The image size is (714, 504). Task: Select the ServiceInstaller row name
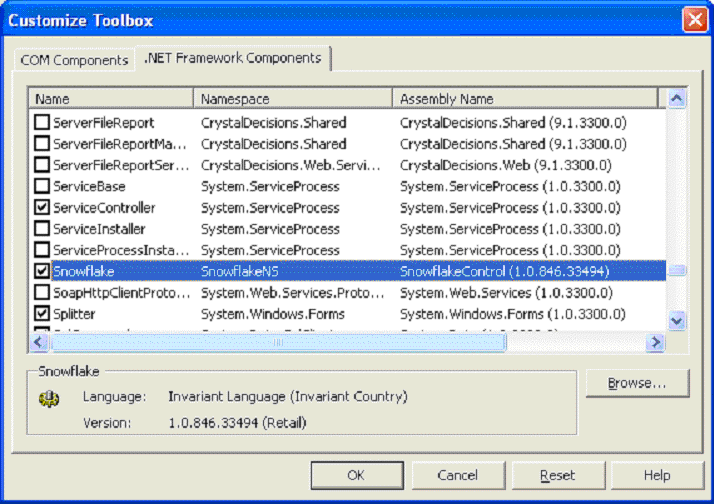click(x=99, y=229)
